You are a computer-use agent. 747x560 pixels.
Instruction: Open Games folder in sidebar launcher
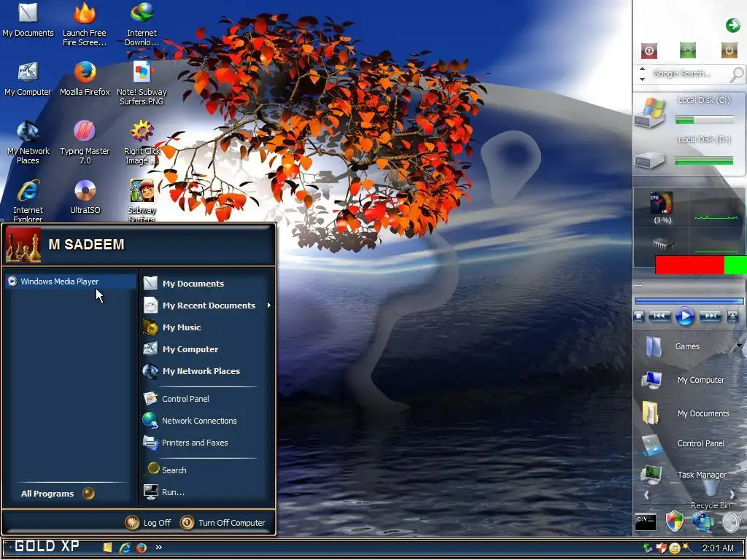pyautogui.click(x=673, y=346)
